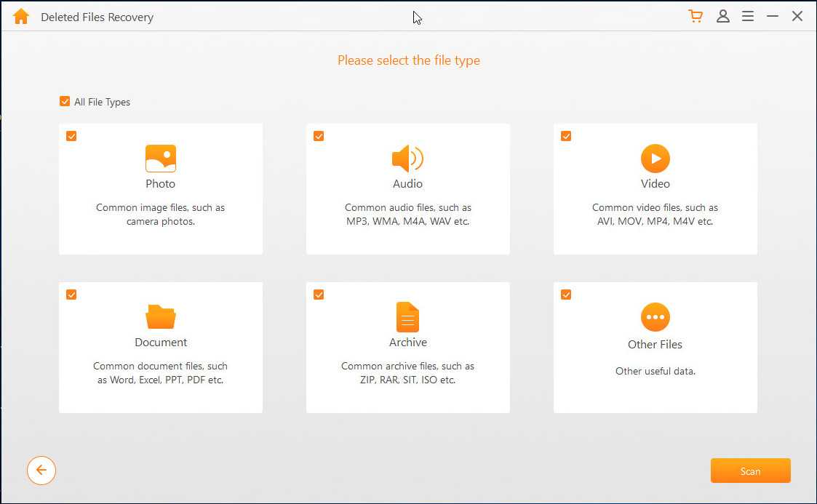Toggle the Other Files checkbox
The image size is (817, 504).
pos(566,295)
